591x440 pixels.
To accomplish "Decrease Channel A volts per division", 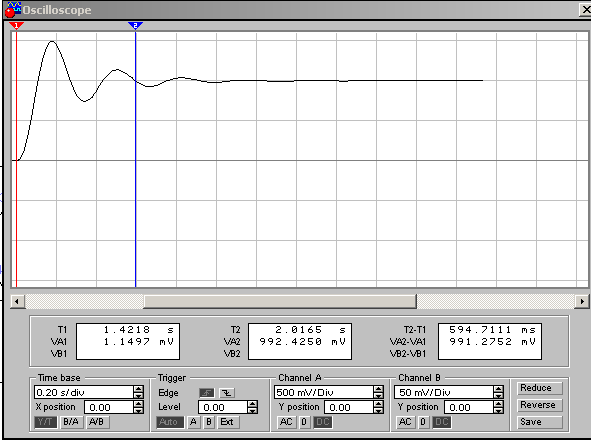I will click(378, 396).
